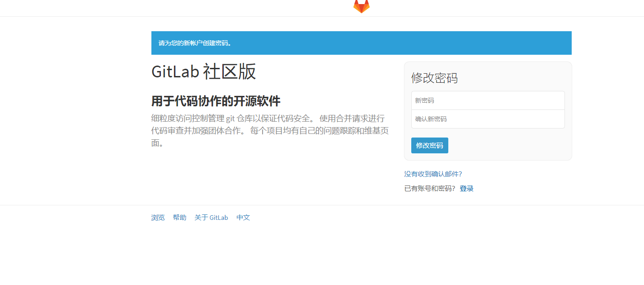The image size is (644, 285).
Task: Click the GitLab fox logo at top
Action: pos(361,6)
